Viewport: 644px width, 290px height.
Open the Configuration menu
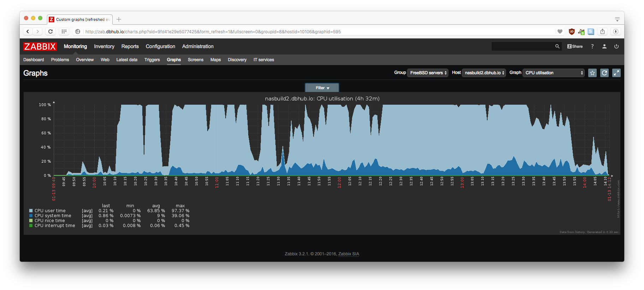(160, 46)
